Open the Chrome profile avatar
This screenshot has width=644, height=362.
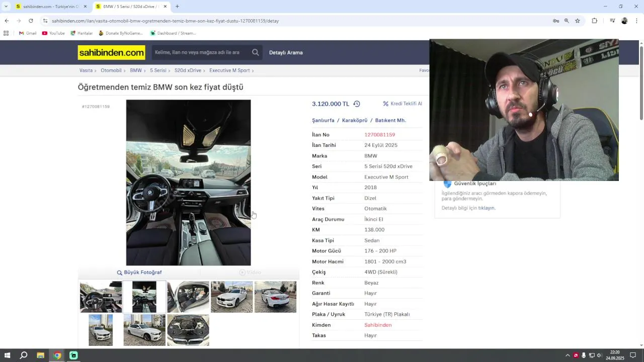(x=624, y=21)
